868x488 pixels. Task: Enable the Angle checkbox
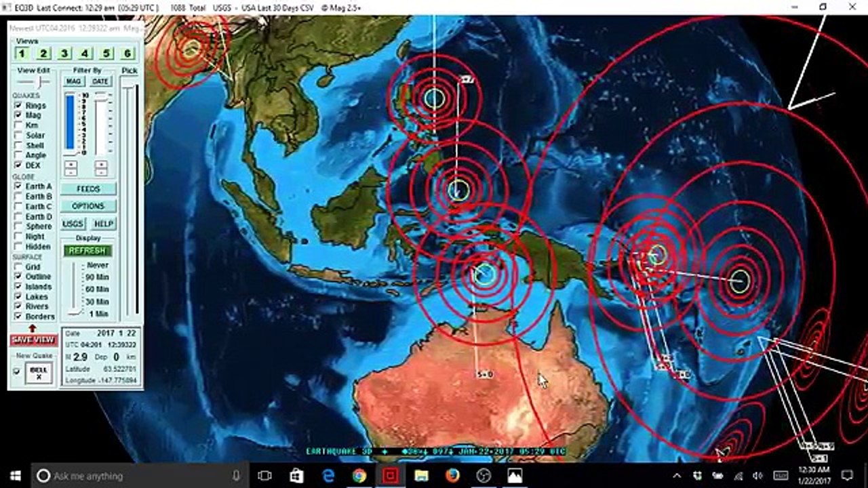[x=18, y=155]
